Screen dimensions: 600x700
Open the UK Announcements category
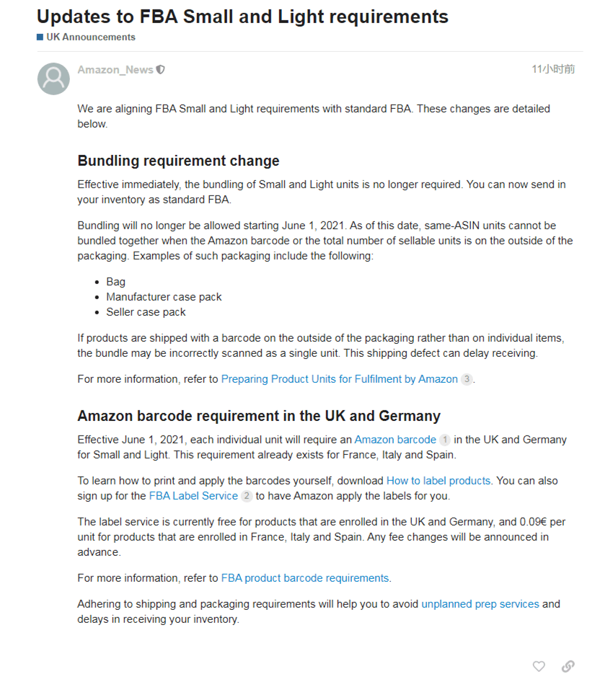(91, 37)
